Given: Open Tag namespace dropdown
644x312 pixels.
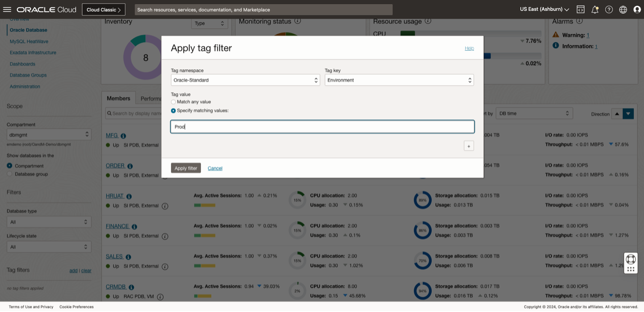Looking at the screenshot, I should click(x=245, y=80).
